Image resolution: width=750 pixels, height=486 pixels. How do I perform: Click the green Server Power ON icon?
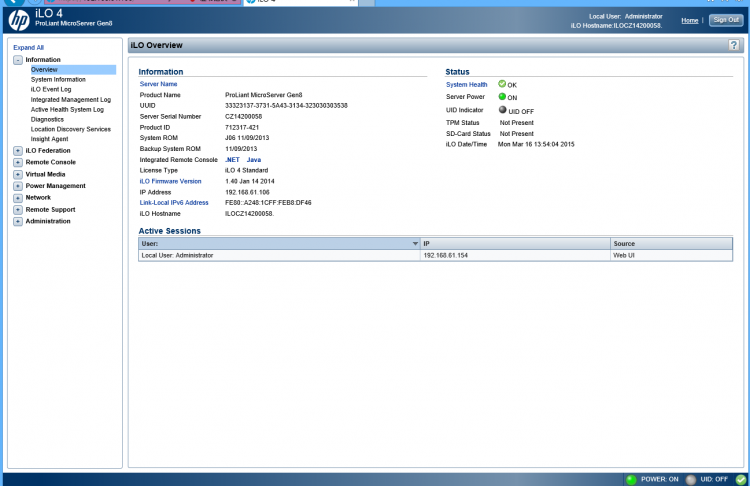502,97
